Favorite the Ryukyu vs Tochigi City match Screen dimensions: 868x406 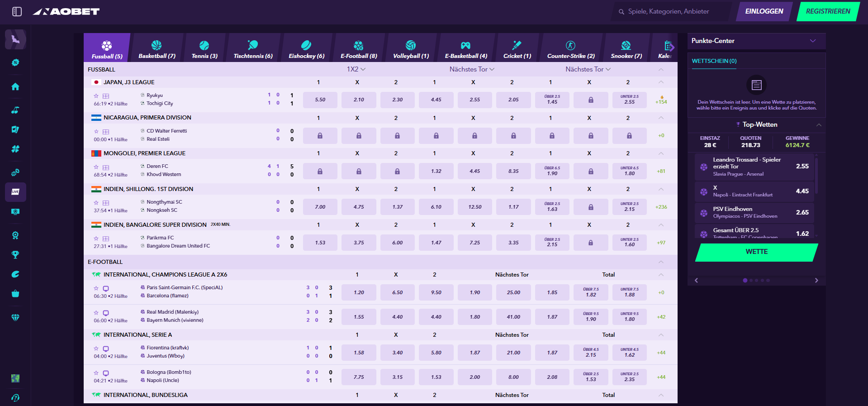(96, 96)
